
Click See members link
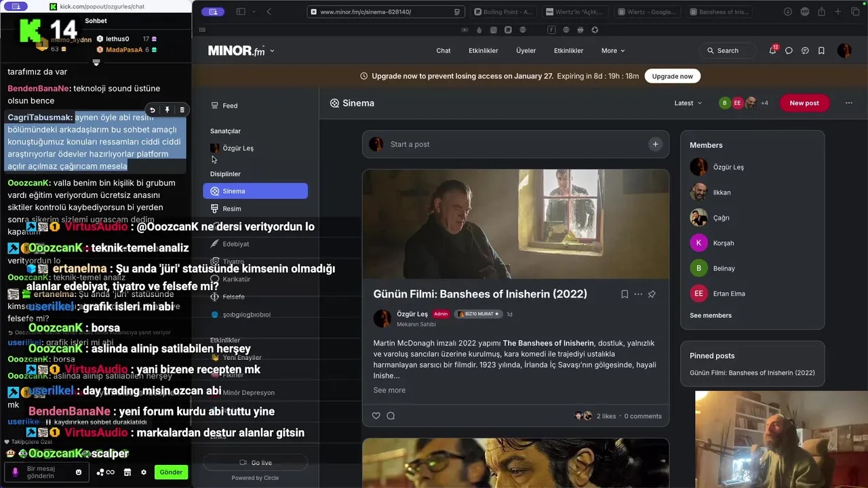point(711,316)
